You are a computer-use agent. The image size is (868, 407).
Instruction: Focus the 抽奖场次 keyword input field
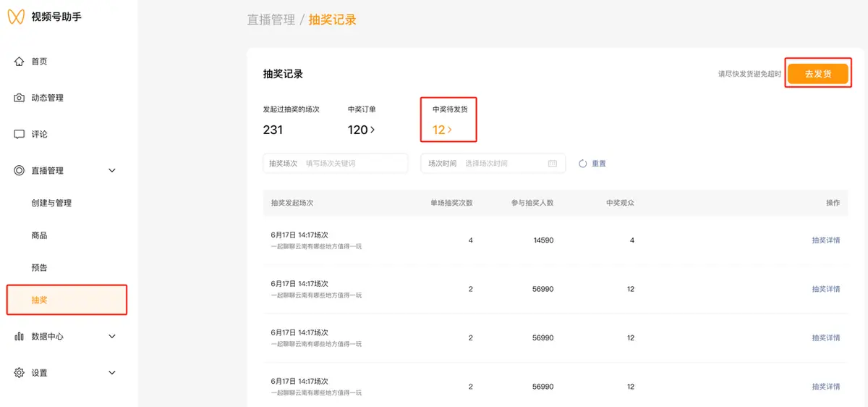[x=336, y=163]
